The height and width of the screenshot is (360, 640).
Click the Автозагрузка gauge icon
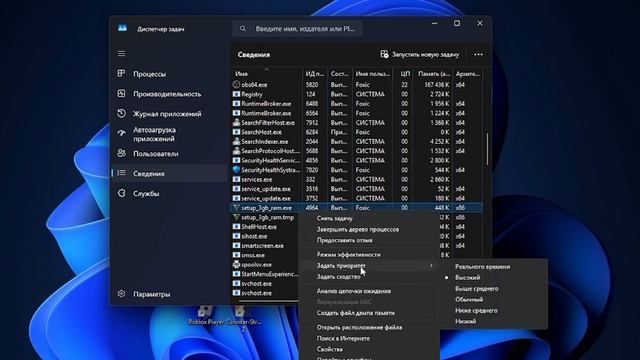(121, 133)
